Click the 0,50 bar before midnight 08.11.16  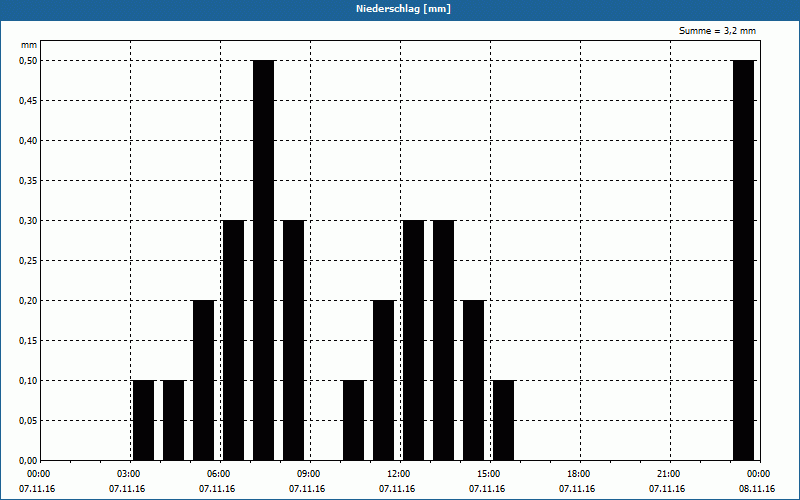point(743,260)
